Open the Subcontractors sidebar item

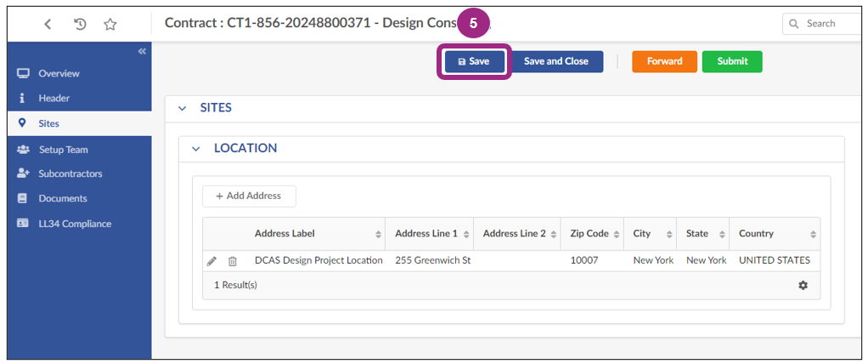[79, 173]
